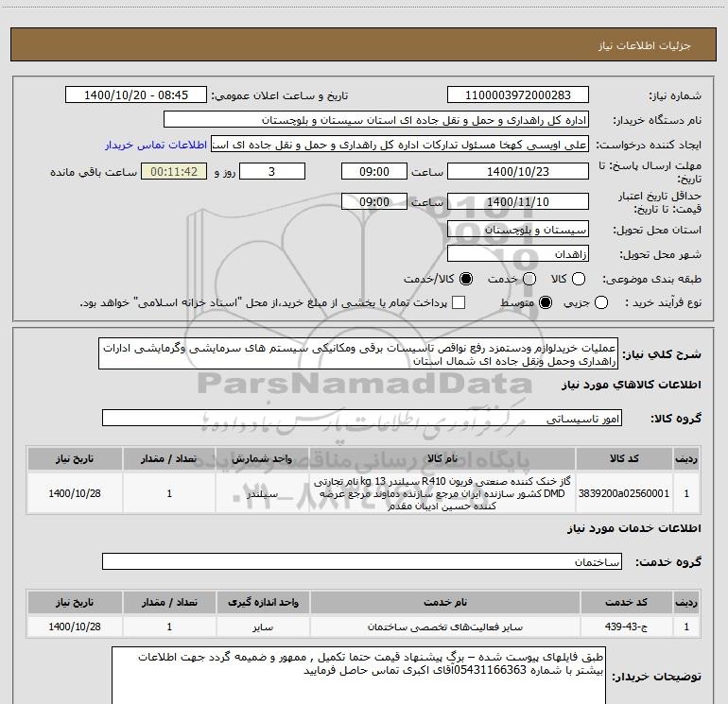Click the delivery province field سیستان و بلوچستان
This screenshot has width=728, height=704.
(x=518, y=230)
